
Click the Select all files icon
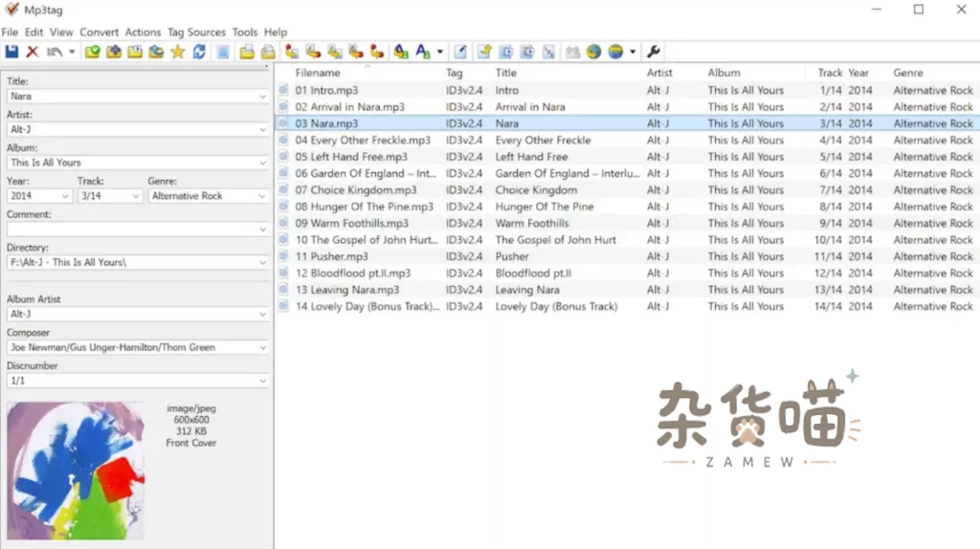coord(222,52)
